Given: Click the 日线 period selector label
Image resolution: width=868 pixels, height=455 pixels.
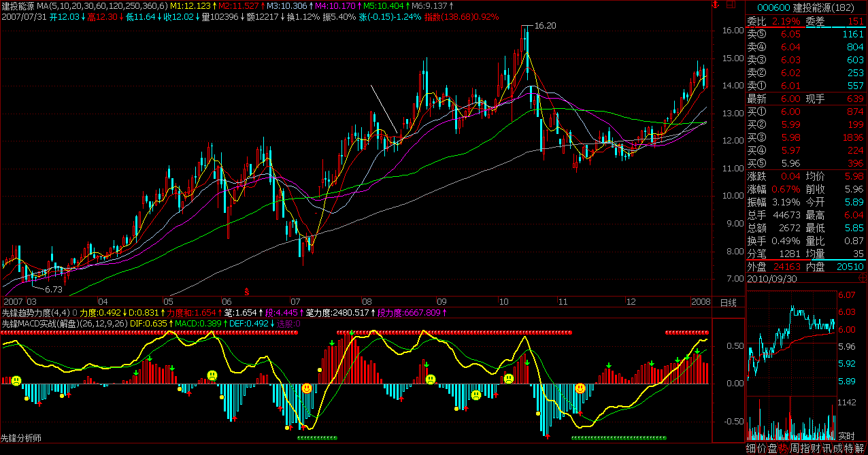Looking at the screenshot, I should [x=729, y=302].
